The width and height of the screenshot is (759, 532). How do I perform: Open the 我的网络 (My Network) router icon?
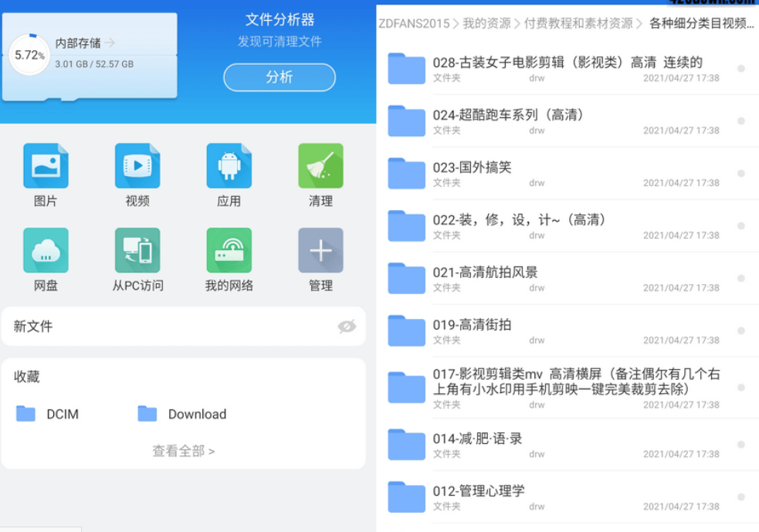(x=229, y=249)
